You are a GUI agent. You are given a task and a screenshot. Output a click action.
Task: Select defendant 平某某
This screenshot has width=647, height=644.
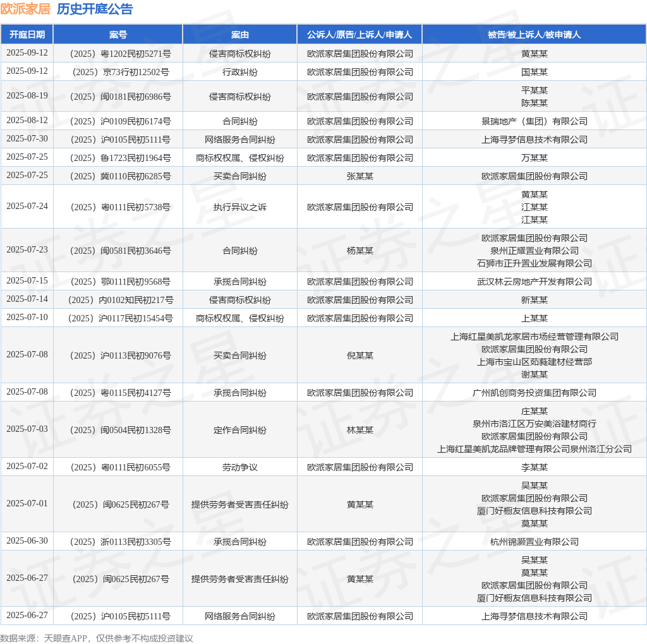tap(535, 90)
